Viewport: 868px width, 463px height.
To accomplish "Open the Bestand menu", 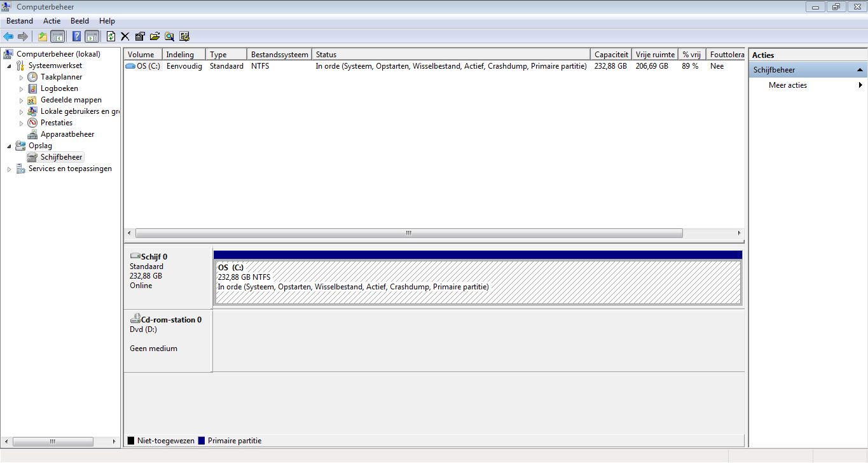I will (x=20, y=21).
